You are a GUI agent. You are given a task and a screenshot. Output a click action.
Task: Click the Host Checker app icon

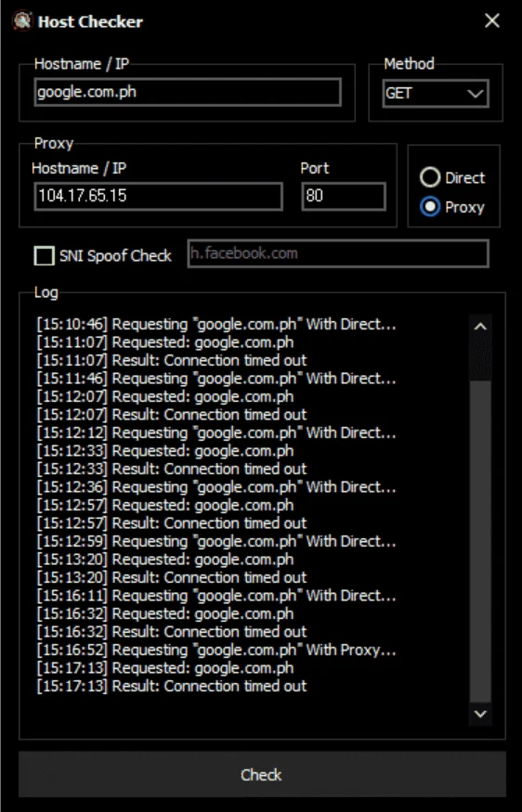(21, 21)
